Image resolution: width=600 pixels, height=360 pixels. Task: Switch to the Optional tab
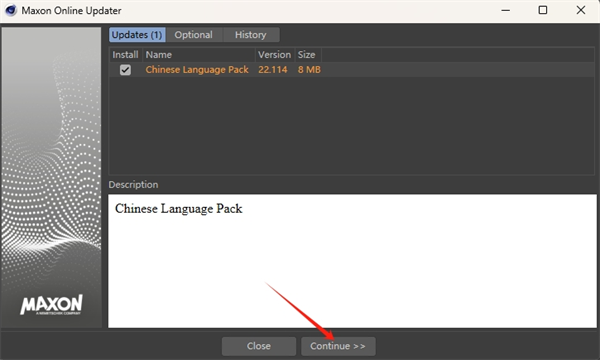(x=194, y=35)
